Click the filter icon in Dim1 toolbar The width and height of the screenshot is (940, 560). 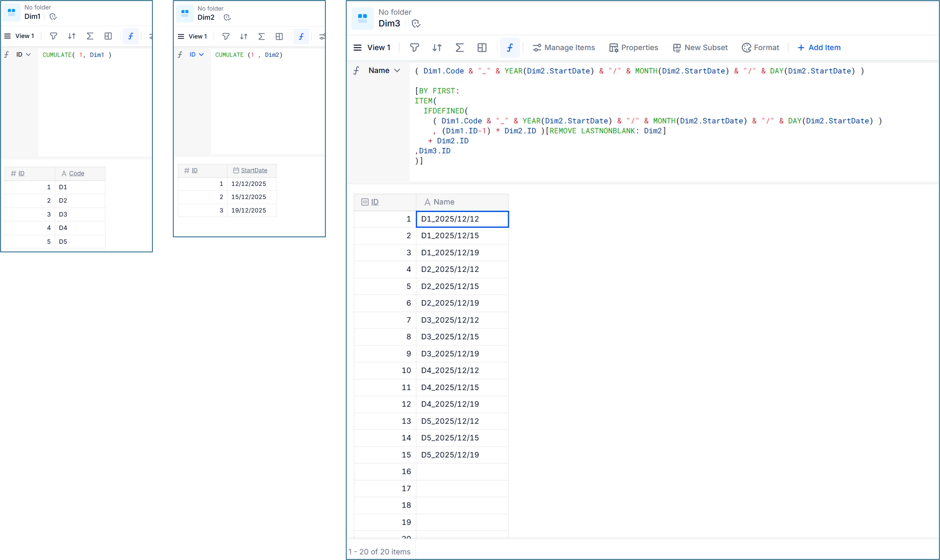tap(53, 36)
